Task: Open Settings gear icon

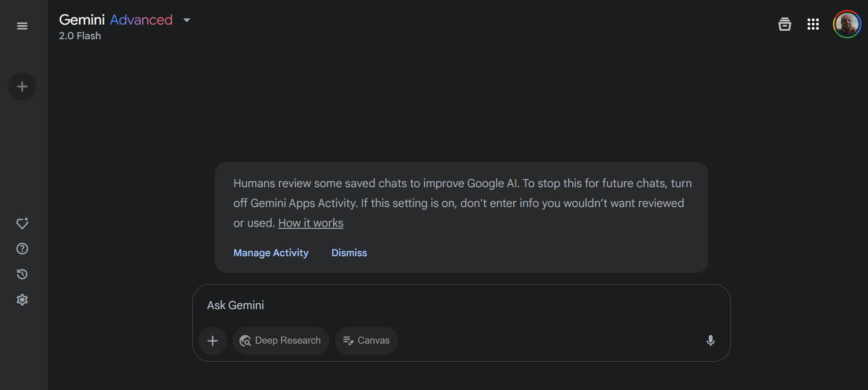Action: 22,300
